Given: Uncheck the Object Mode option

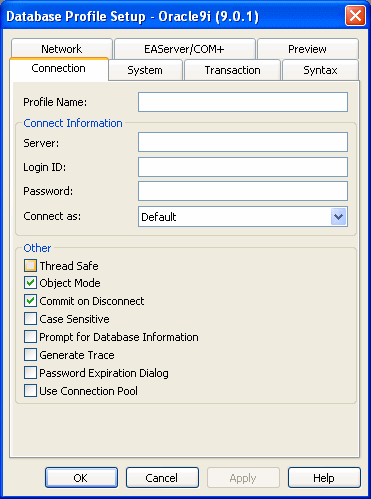Looking at the screenshot, I should point(30,283).
